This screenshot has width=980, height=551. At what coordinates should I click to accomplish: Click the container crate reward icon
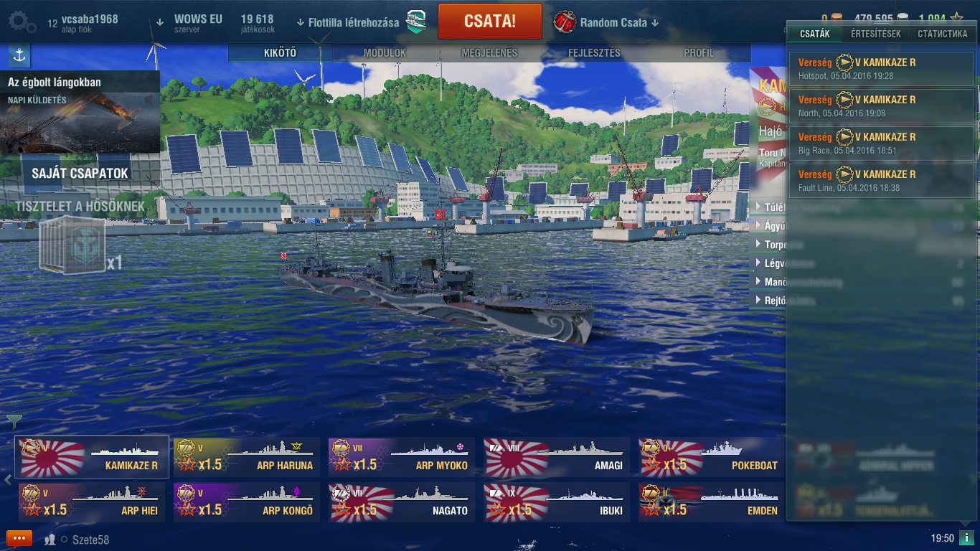click(x=72, y=245)
